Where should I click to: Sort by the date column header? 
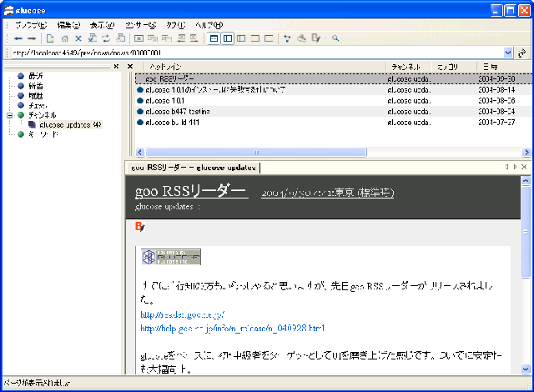(x=504, y=67)
